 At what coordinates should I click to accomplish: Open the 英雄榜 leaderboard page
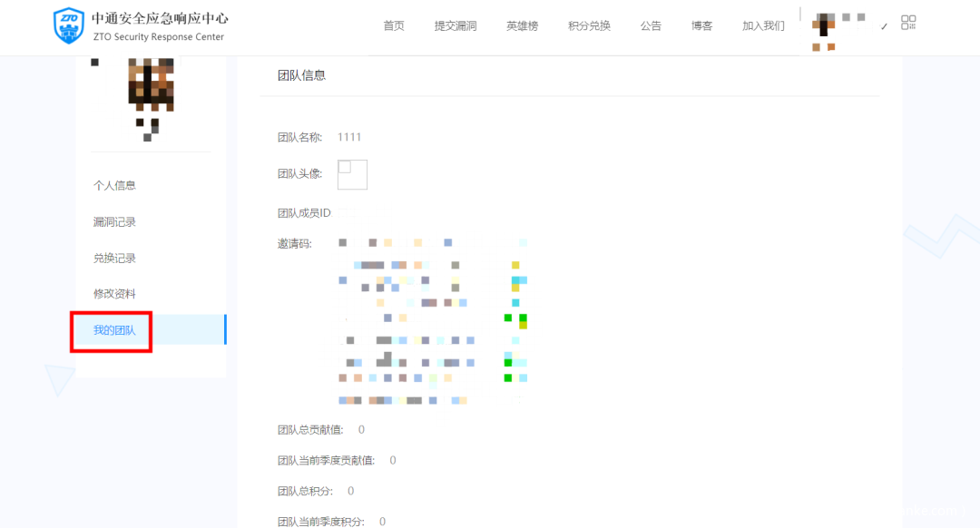(x=523, y=25)
